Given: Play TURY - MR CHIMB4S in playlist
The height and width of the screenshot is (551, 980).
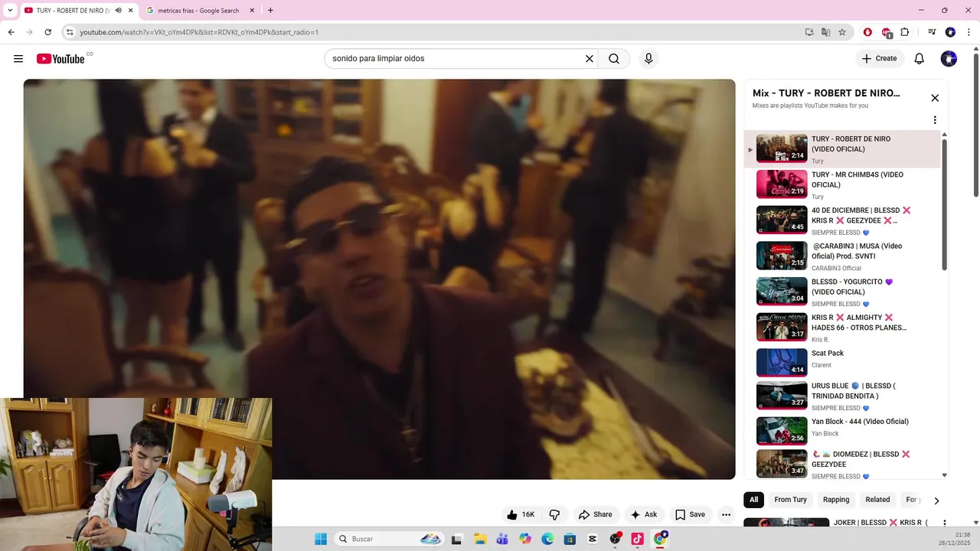Looking at the screenshot, I should (x=842, y=184).
